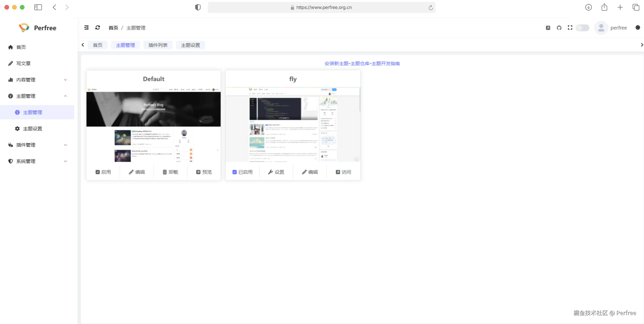644x324 pixels.
Task: Click the 已启用 checkbox on fly theme
Action: 234,172
